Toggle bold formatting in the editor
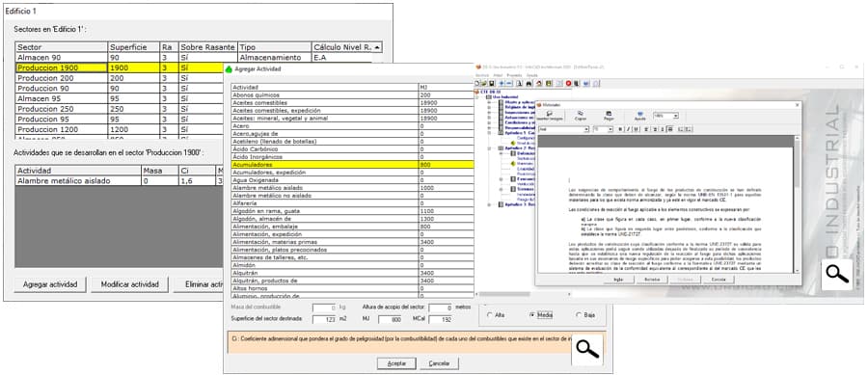This screenshot has width=868, height=375. (620, 129)
